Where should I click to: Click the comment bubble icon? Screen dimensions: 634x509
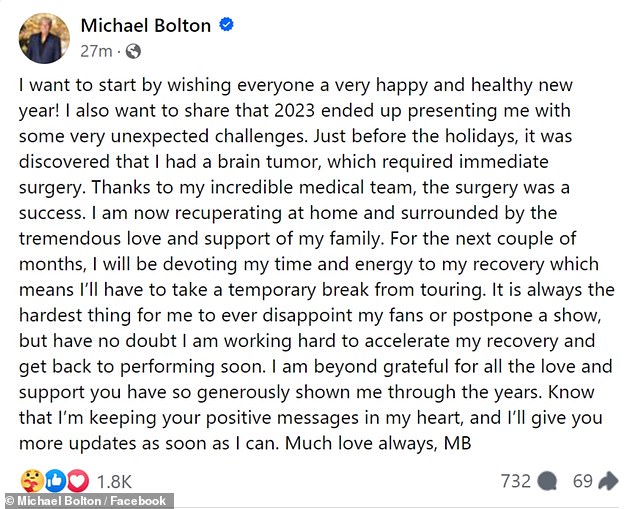[x=547, y=482]
